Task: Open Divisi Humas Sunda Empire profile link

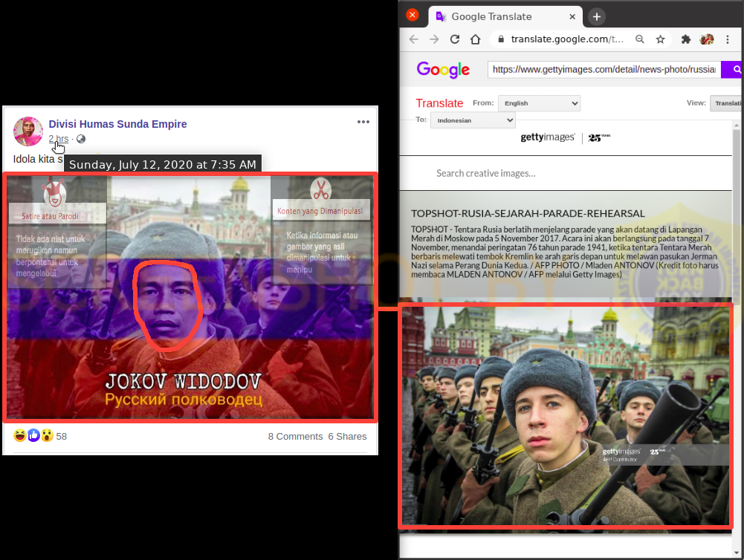Action: (x=117, y=124)
